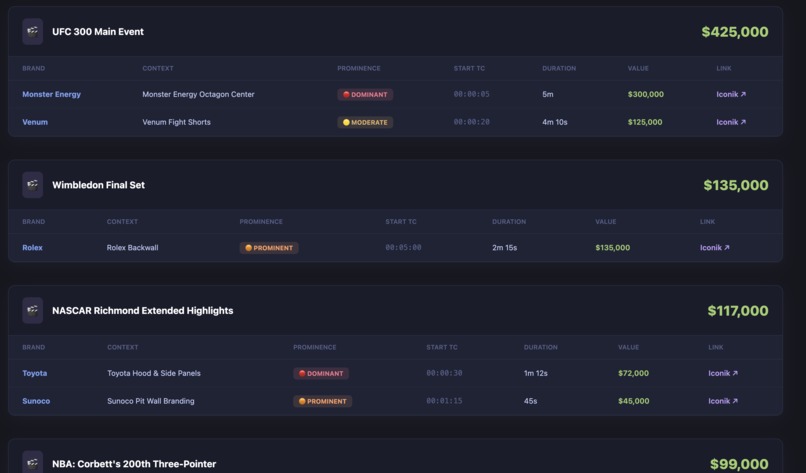Click start timecode 00:00:05
This screenshot has height=473, width=806.
click(x=471, y=94)
